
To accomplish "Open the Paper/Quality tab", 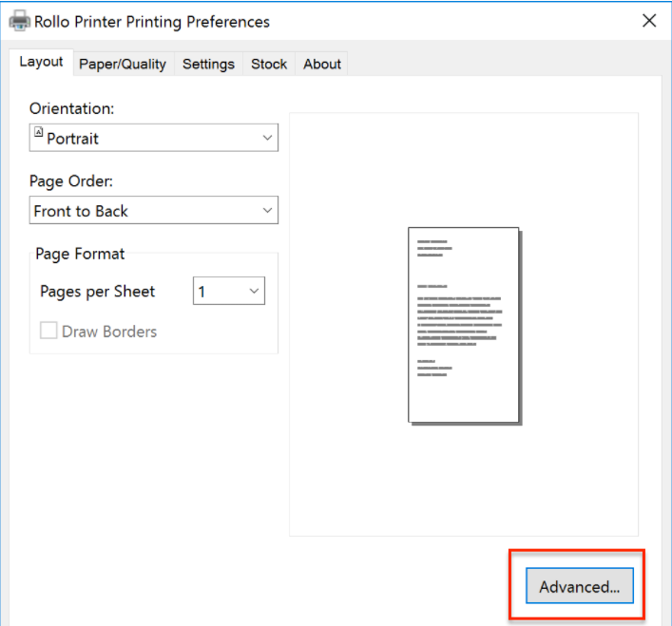I will pyautogui.click(x=122, y=65).
